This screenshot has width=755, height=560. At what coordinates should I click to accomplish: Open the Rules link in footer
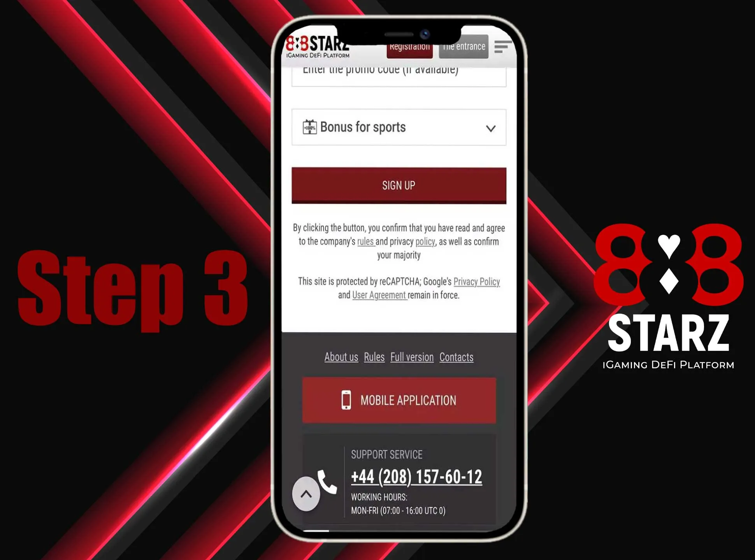(374, 357)
